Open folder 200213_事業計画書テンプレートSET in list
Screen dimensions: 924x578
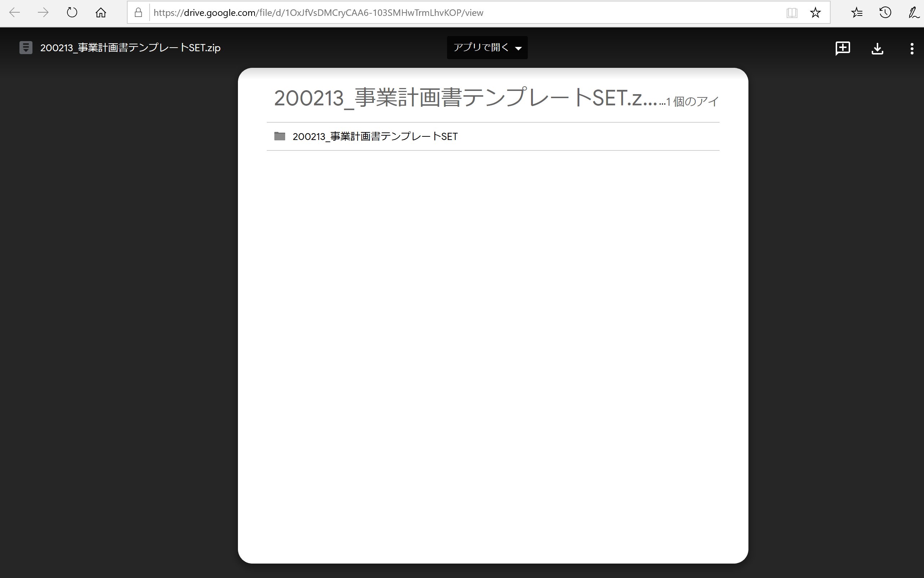(375, 136)
